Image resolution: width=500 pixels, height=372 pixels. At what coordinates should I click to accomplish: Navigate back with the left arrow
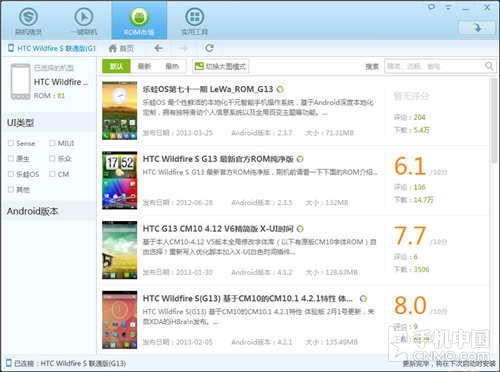[x=159, y=48]
